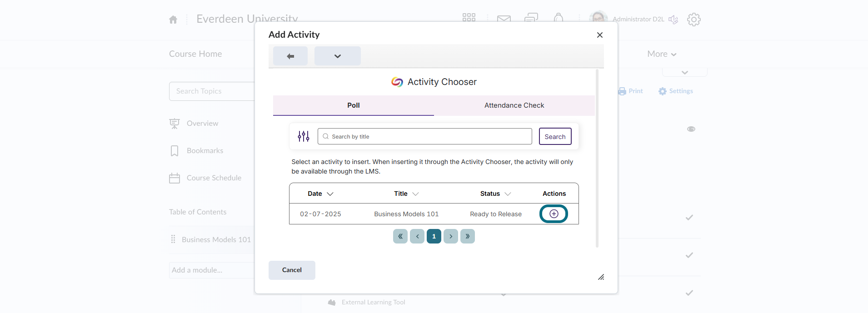Click the Add a module field

212,270
